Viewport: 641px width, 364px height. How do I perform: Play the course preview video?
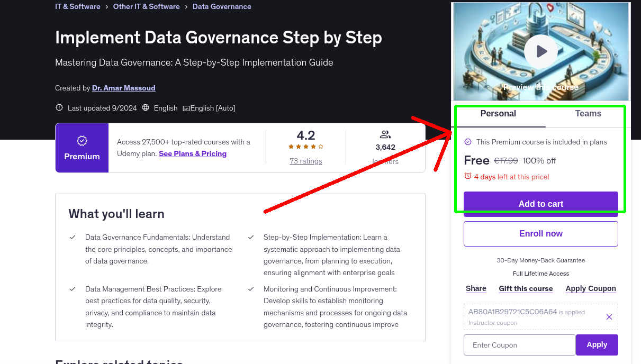pos(540,51)
